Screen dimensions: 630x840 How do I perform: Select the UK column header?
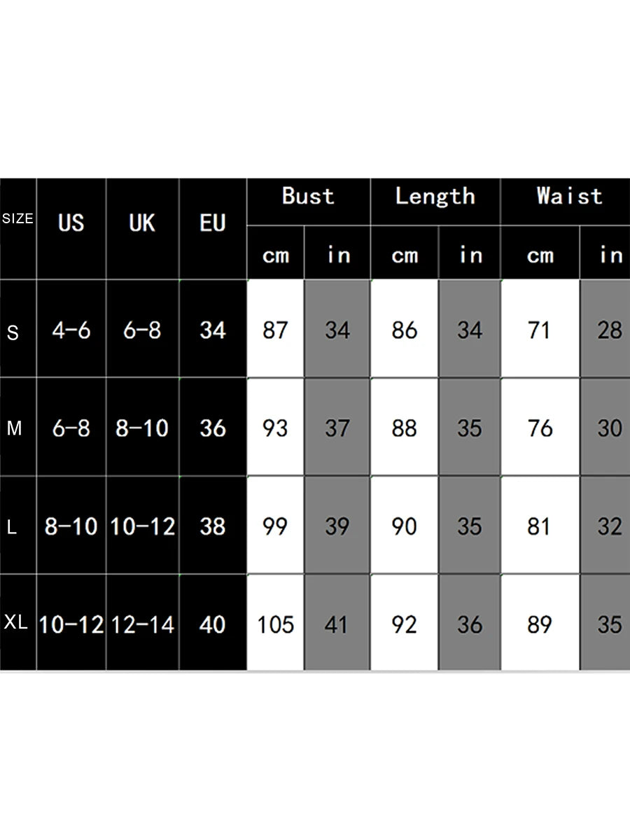click(x=142, y=223)
